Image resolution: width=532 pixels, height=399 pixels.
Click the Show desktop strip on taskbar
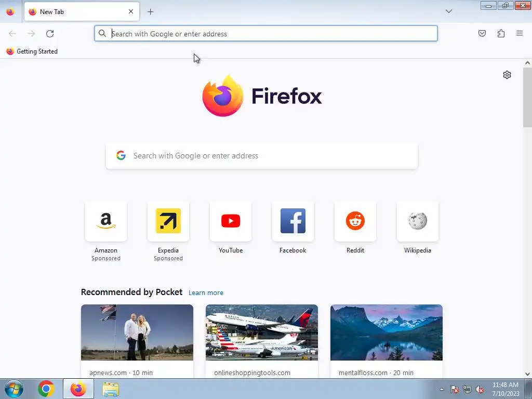point(528,389)
